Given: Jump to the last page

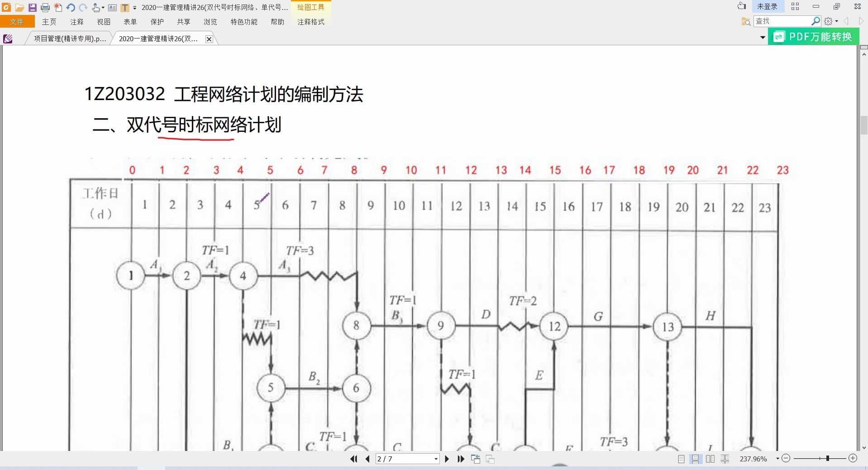Looking at the screenshot, I should coord(461,459).
